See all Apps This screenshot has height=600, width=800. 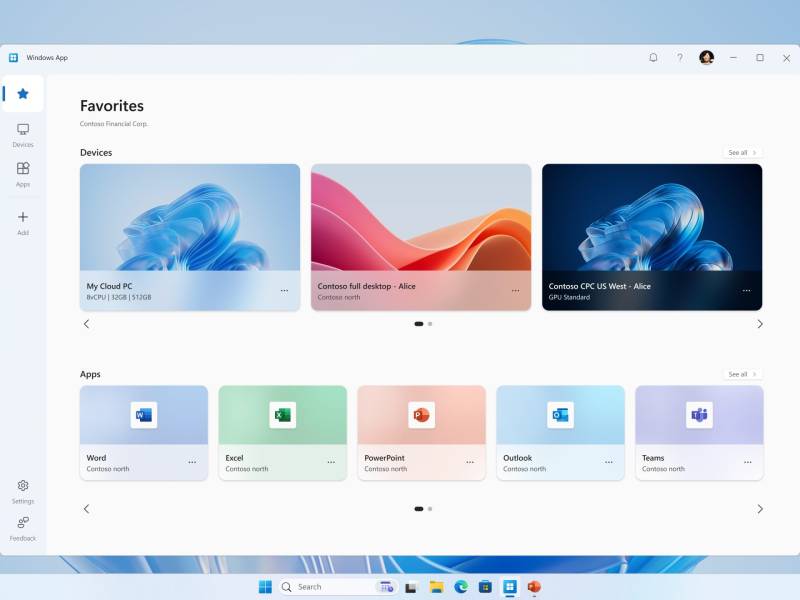(x=742, y=374)
